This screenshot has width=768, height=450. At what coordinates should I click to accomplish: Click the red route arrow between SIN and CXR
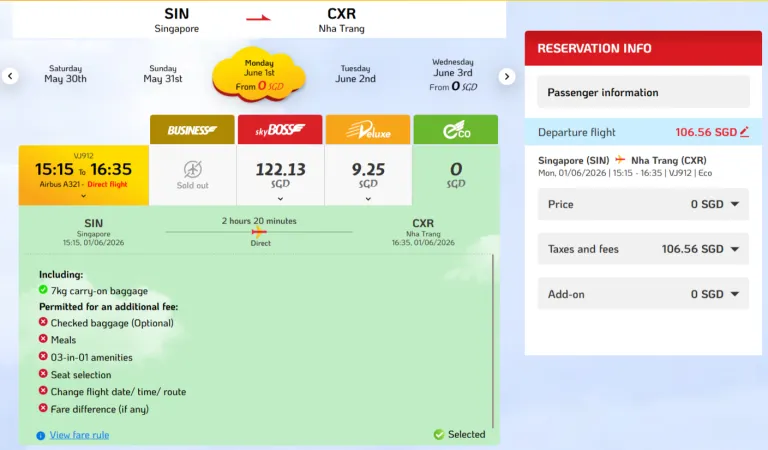tap(259, 16)
